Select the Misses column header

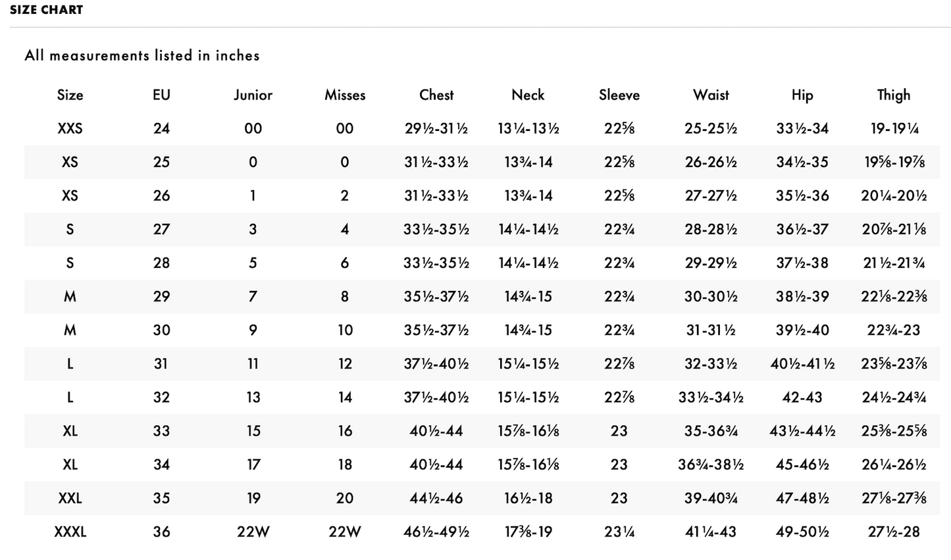[345, 95]
